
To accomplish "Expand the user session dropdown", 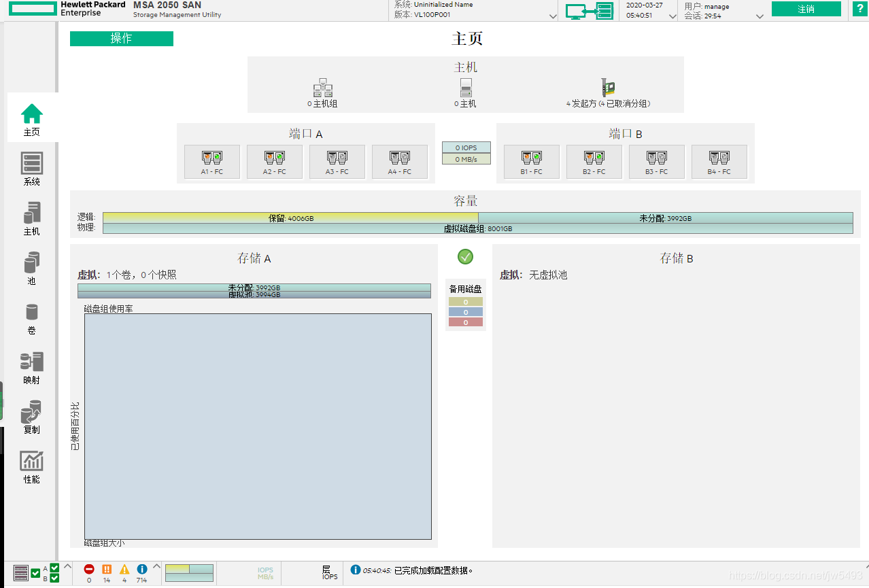I will click(759, 17).
